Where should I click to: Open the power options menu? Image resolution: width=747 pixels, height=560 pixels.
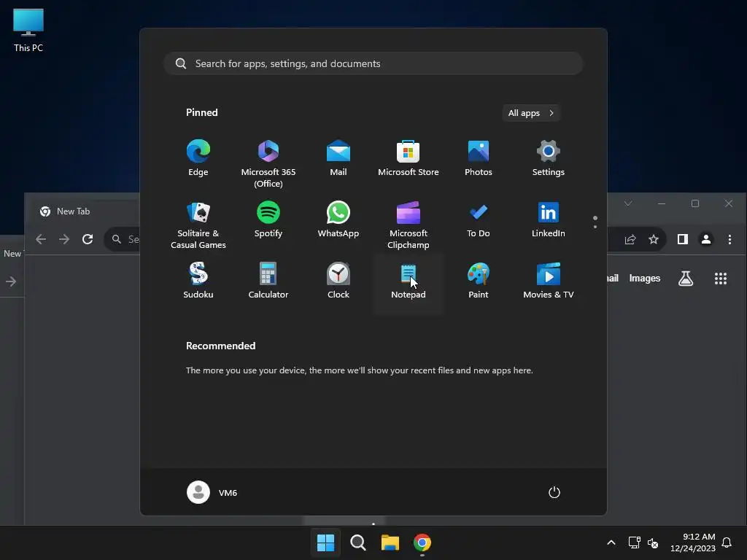[554, 492]
